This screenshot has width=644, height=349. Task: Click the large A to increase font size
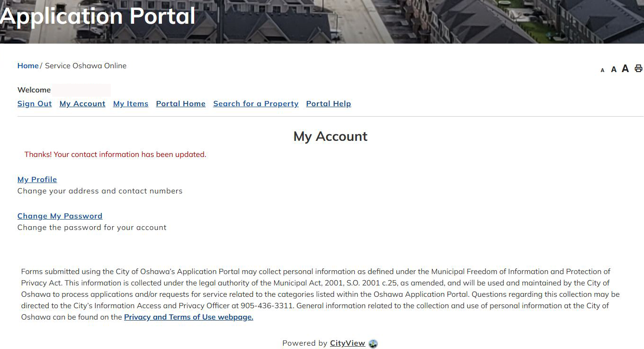point(625,68)
